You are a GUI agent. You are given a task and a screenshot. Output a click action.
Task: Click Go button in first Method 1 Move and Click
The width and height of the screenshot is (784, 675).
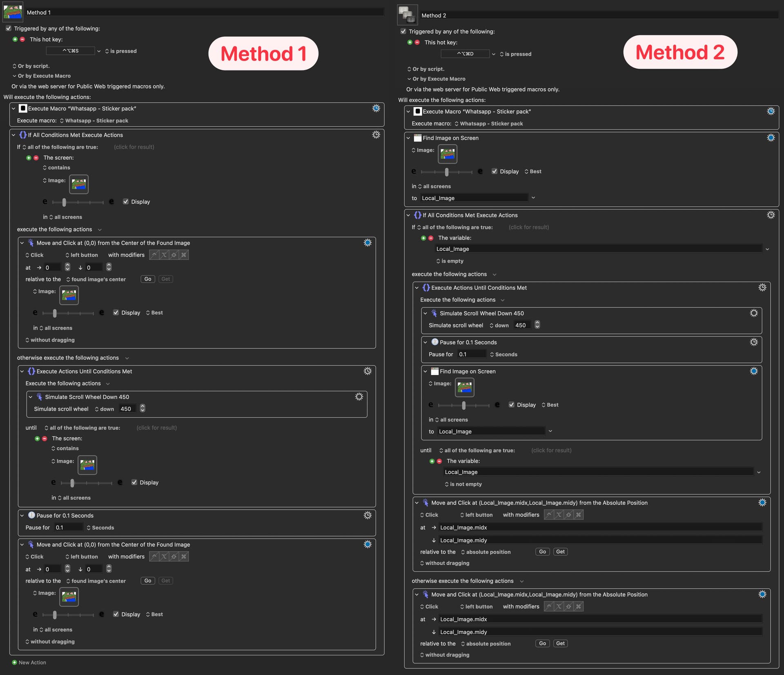[147, 279]
